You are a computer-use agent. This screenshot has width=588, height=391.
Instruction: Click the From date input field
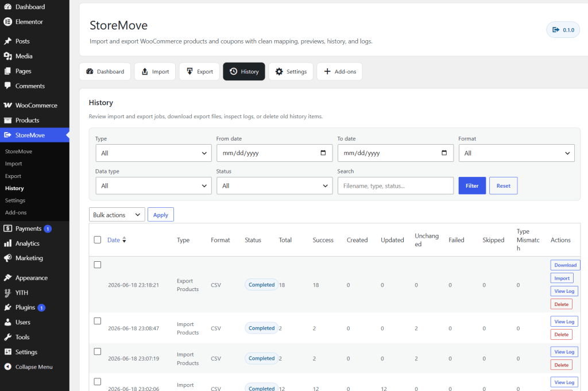tap(274, 153)
